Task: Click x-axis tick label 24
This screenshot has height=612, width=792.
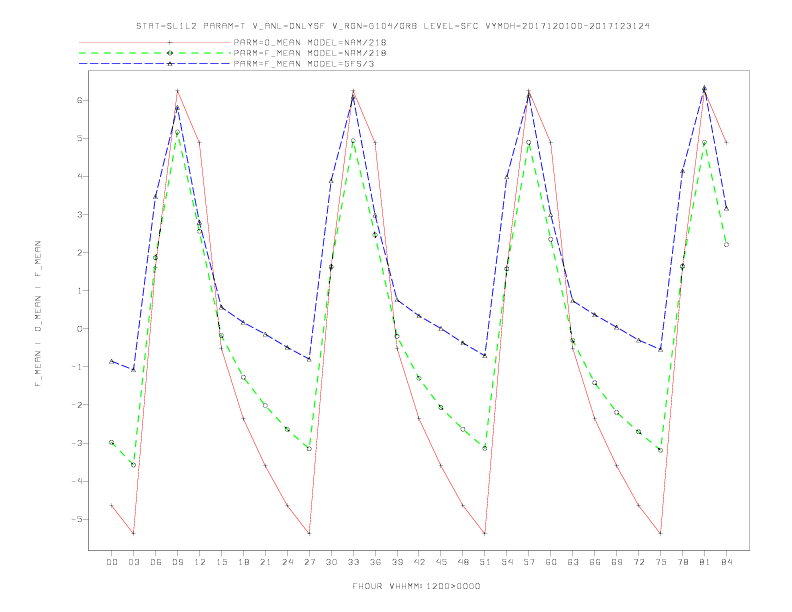Action: [287, 562]
